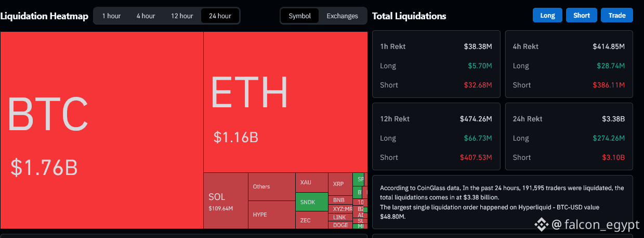The height and width of the screenshot is (238, 644).
Task: Open the SOL $109.64M tile
Action: tap(226, 201)
